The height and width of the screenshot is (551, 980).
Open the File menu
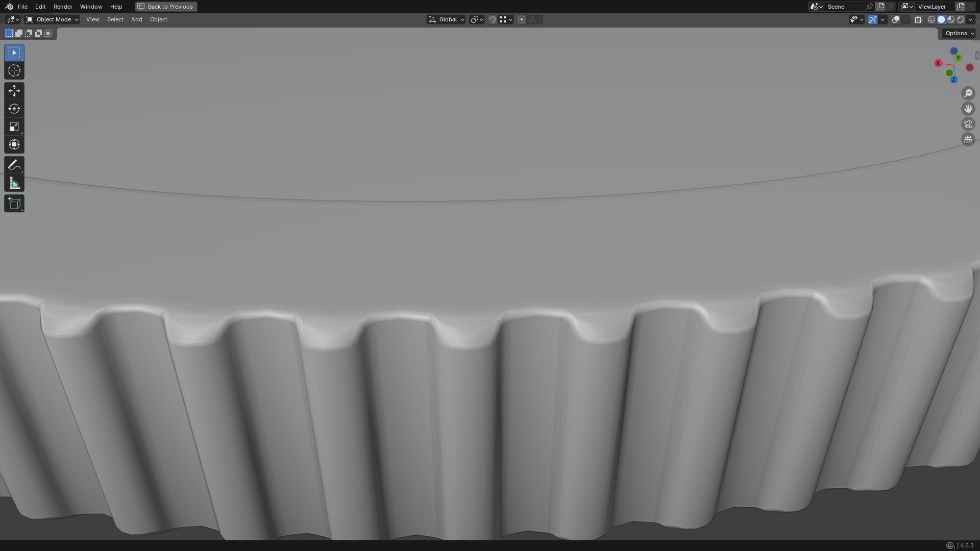22,7
